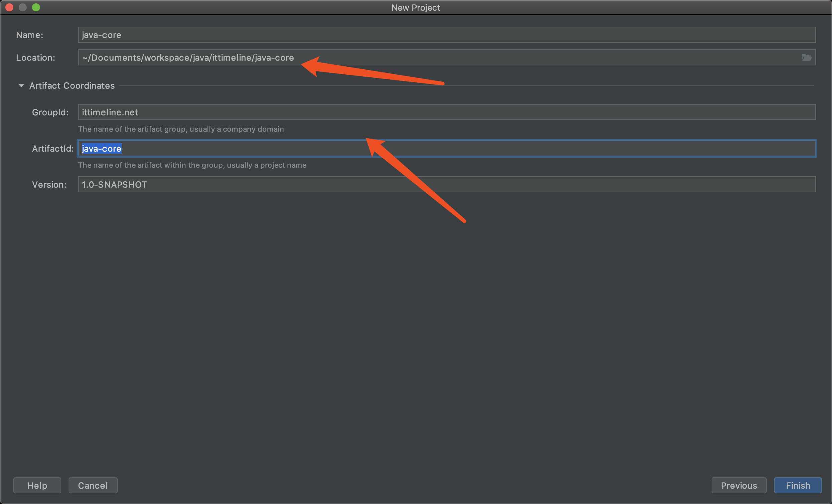Click the macOS red close button

9,7
